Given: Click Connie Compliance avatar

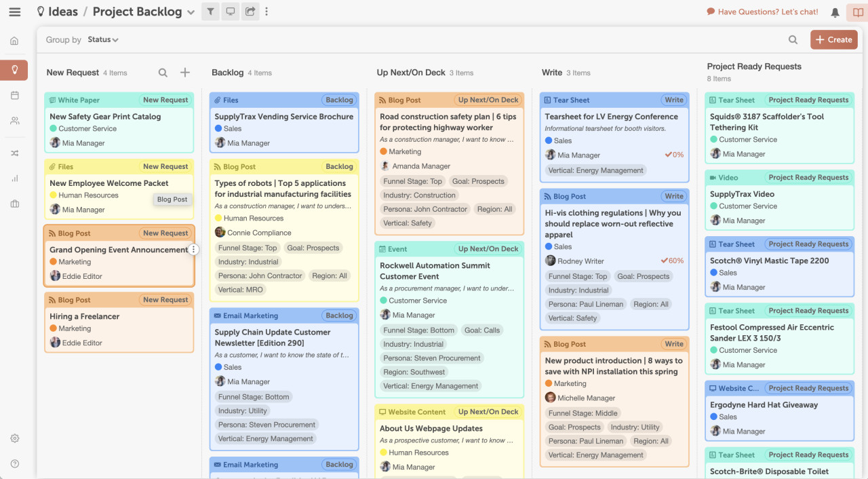Looking at the screenshot, I should click(220, 232).
